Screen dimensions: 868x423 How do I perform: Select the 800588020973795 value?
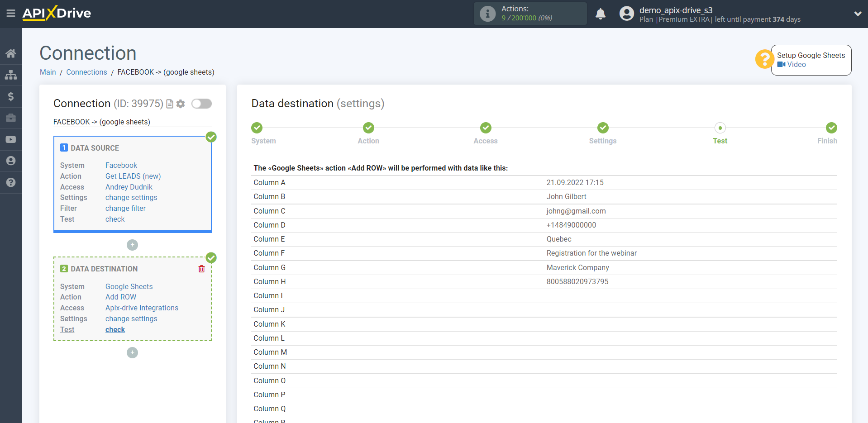(x=577, y=282)
